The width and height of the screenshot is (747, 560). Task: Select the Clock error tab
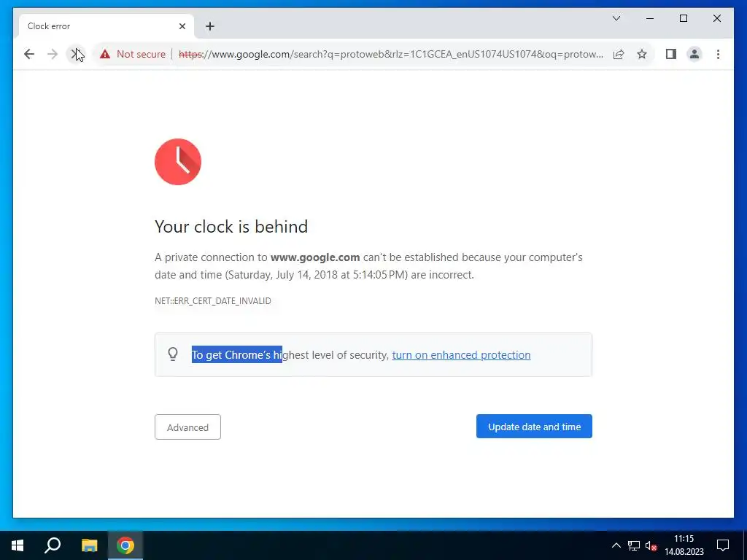[x=107, y=26]
